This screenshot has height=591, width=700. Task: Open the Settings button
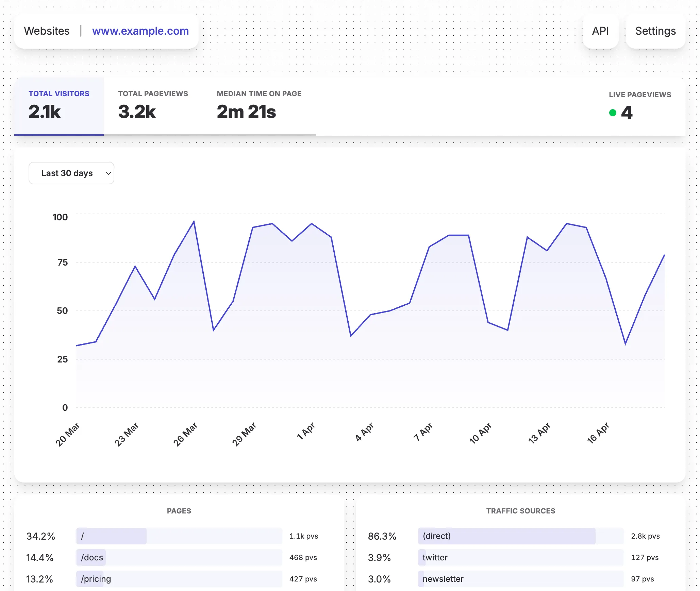click(655, 31)
